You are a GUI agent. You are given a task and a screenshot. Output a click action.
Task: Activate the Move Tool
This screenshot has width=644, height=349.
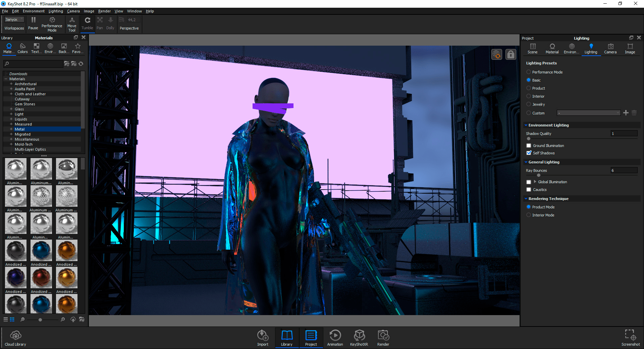pyautogui.click(x=72, y=24)
